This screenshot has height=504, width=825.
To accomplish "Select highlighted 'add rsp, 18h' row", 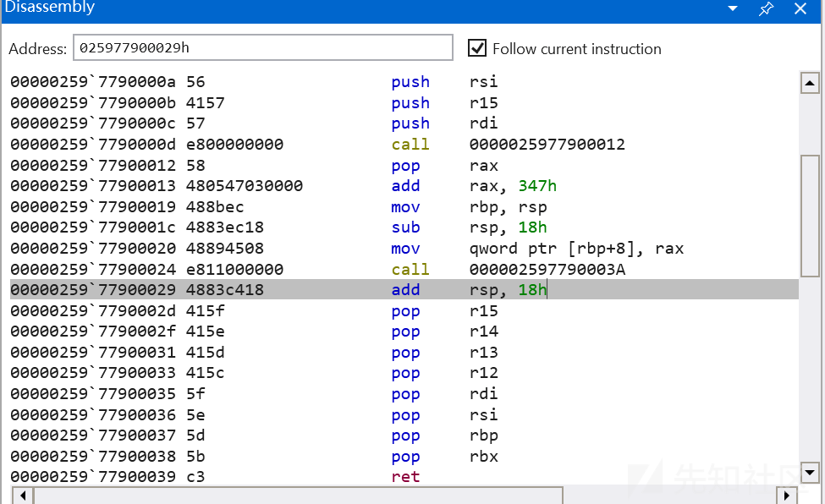I will point(404,289).
